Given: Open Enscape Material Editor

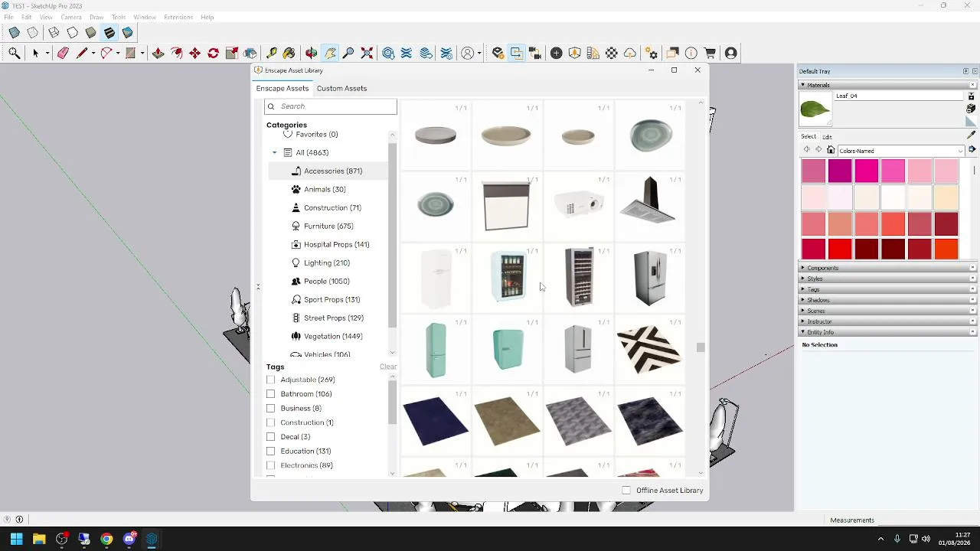Looking at the screenshot, I should tap(612, 53).
